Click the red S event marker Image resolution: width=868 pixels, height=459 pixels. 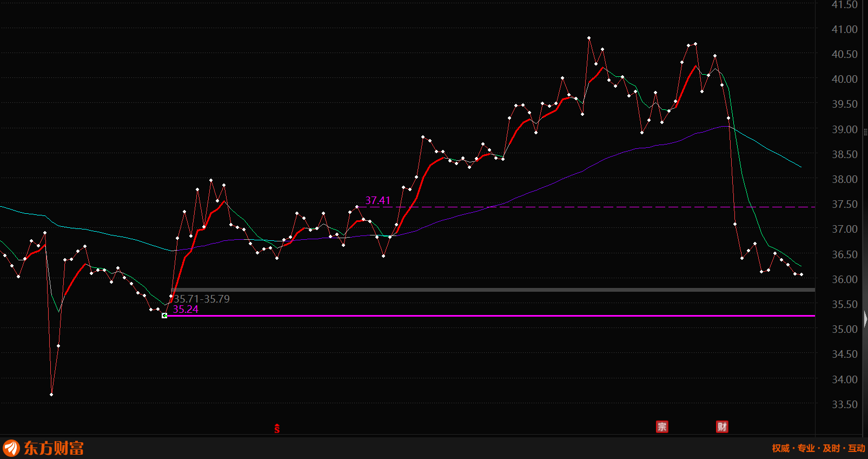point(277,429)
